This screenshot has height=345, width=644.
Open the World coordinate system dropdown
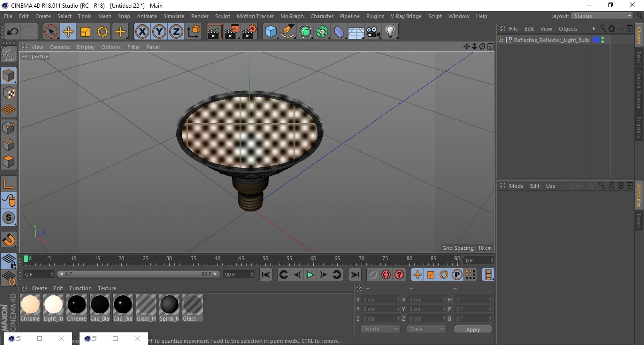(381, 329)
